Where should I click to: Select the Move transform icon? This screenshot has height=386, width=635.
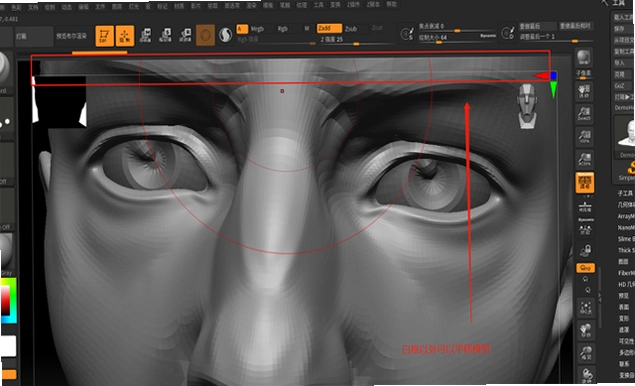tap(145, 36)
